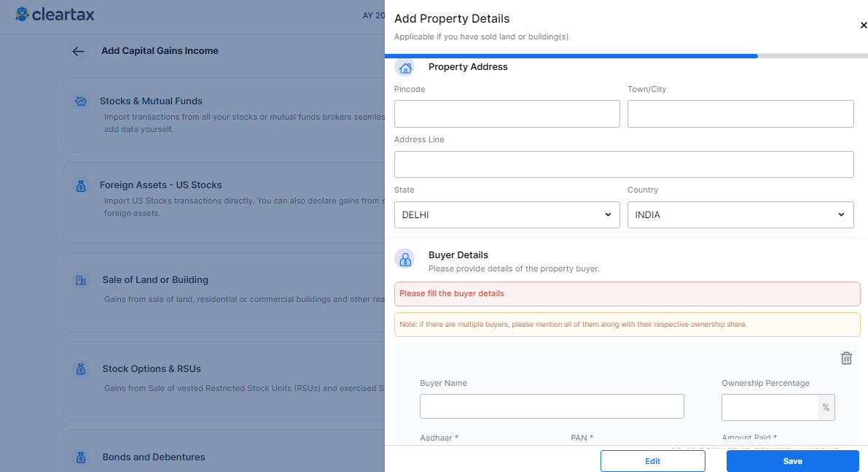Click the Edit button
Image resolution: width=868 pixels, height=472 pixels.
(653, 461)
